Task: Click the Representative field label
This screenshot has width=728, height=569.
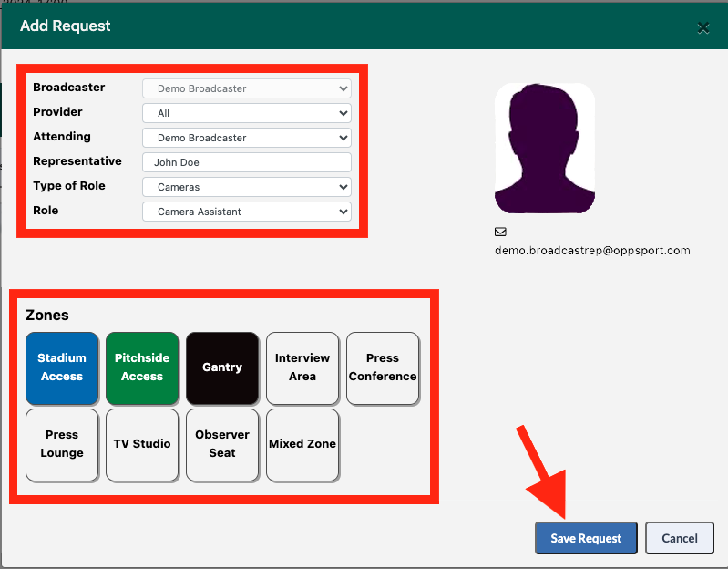Action: coord(77,161)
